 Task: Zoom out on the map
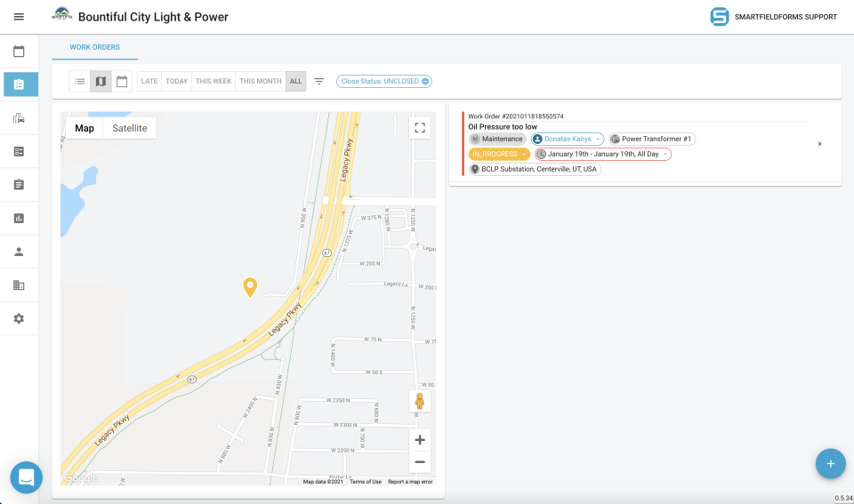(420, 462)
